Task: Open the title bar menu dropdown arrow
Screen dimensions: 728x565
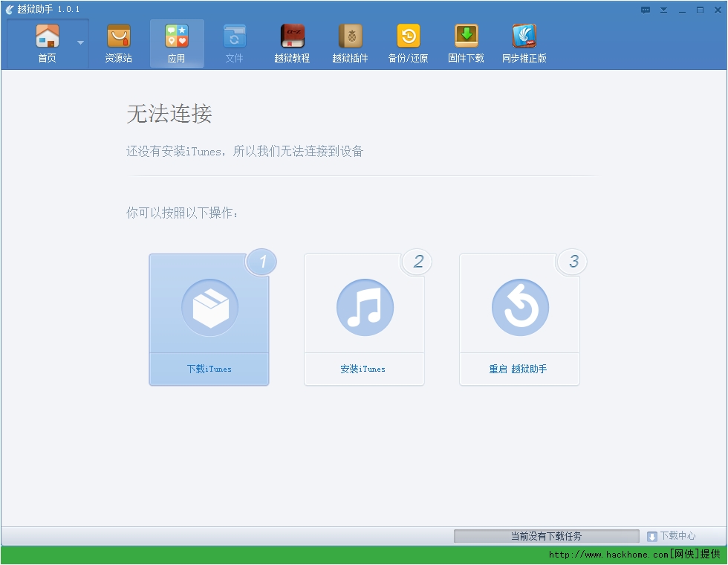Action: coord(664,10)
